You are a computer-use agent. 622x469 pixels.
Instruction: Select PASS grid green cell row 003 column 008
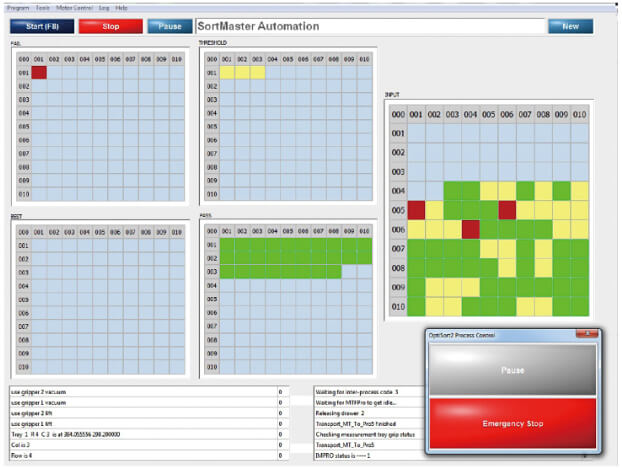pyautogui.click(x=334, y=271)
